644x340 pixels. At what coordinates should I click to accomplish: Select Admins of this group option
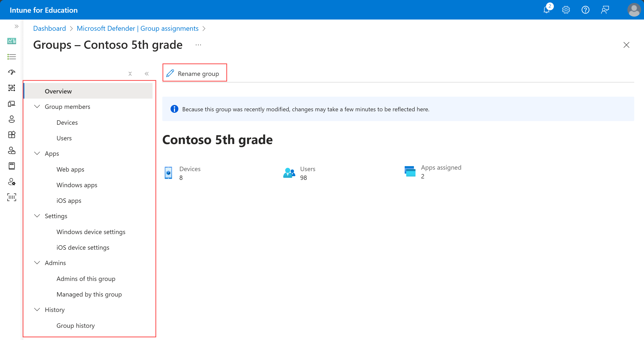pos(86,278)
